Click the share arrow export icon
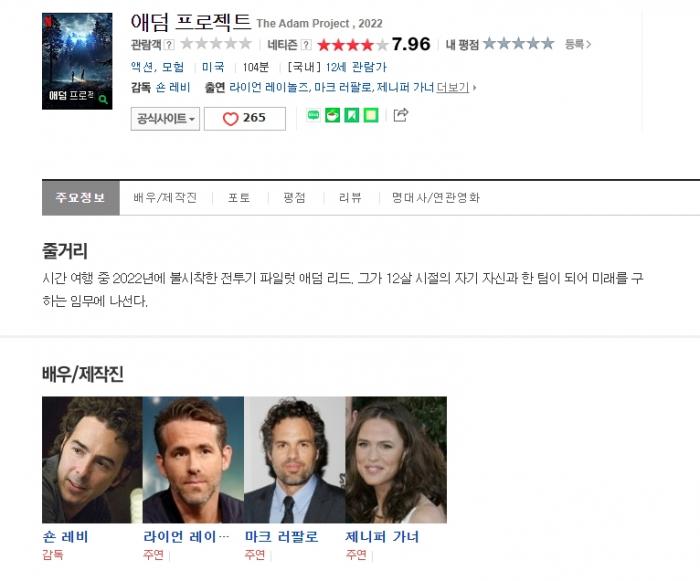700x581 pixels. [x=400, y=115]
